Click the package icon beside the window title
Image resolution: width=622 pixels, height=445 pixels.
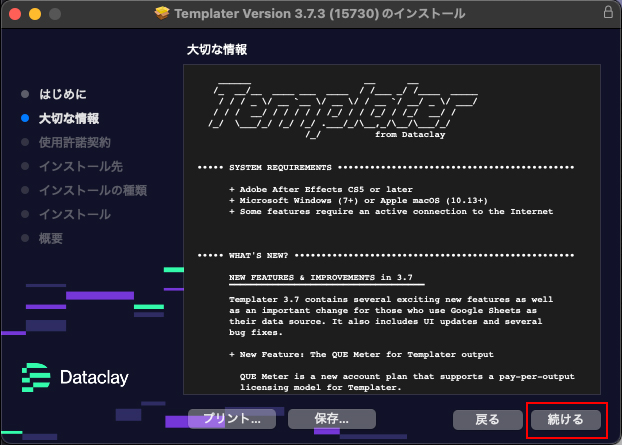pyautogui.click(x=163, y=14)
